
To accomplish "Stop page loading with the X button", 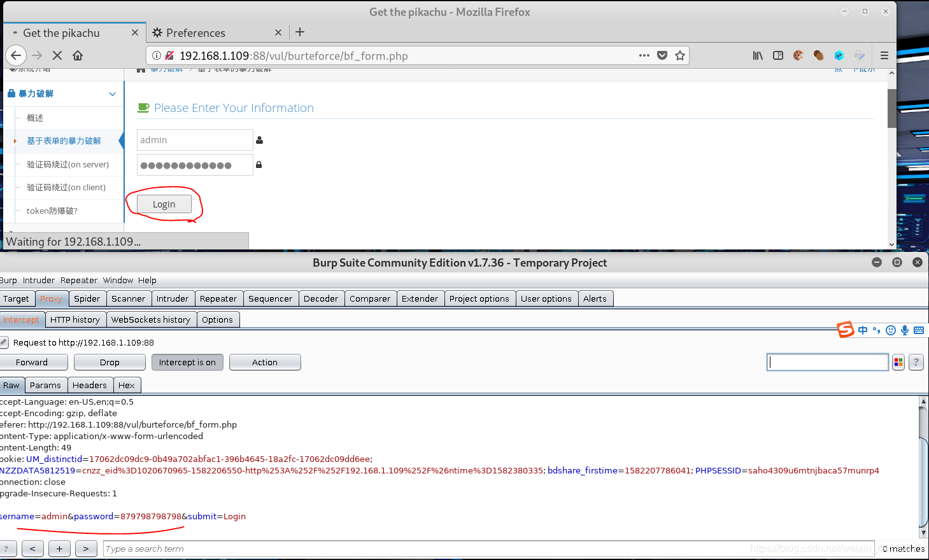I will coord(57,55).
